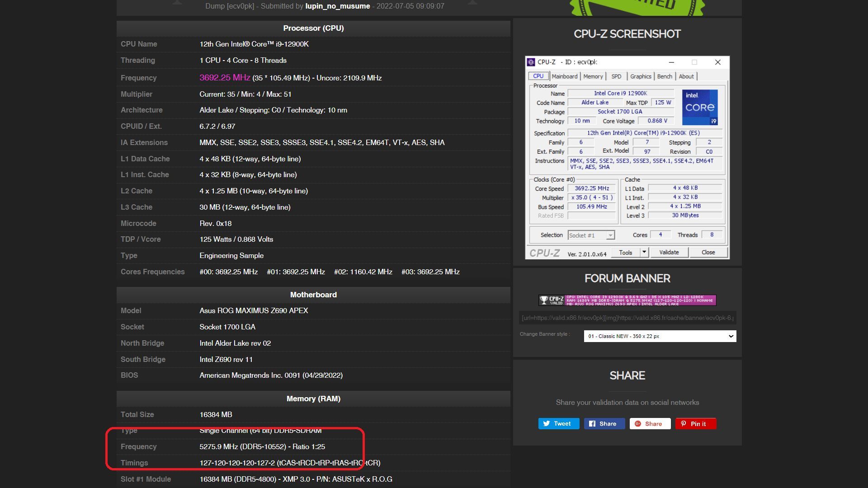Click the 12th Gen Intel Core i9-12900K CPU name
The image size is (868, 488).
[254, 44]
